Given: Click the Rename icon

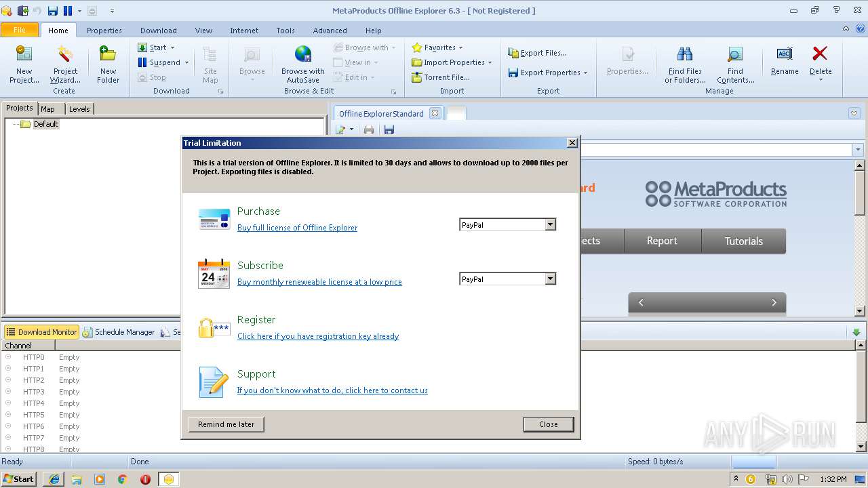Looking at the screenshot, I should click(x=785, y=54).
